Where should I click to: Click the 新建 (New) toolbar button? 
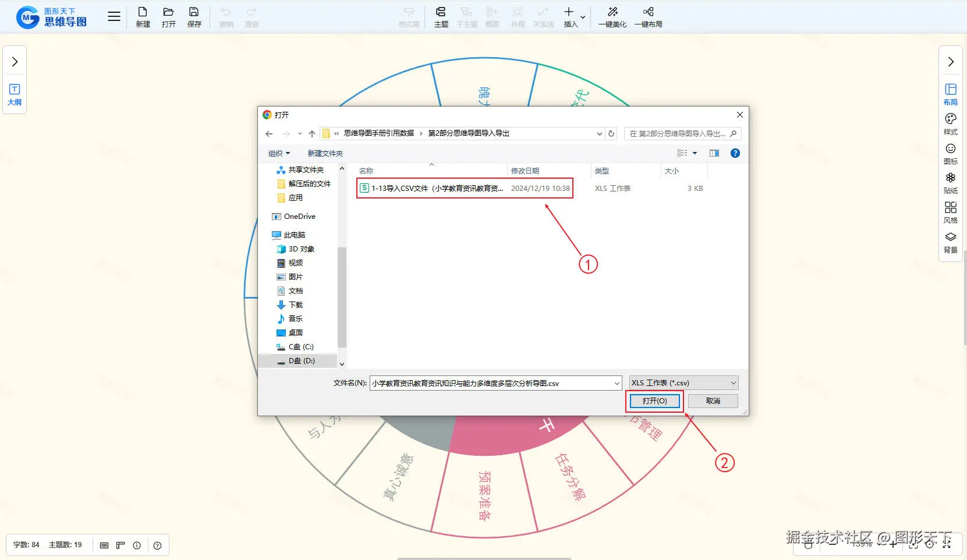(143, 17)
